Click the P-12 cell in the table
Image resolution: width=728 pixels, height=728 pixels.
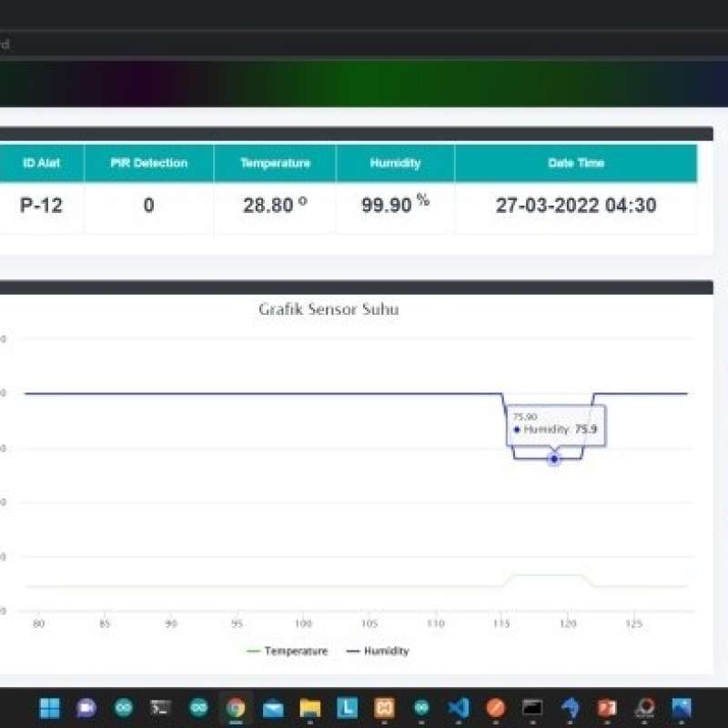click(x=41, y=206)
